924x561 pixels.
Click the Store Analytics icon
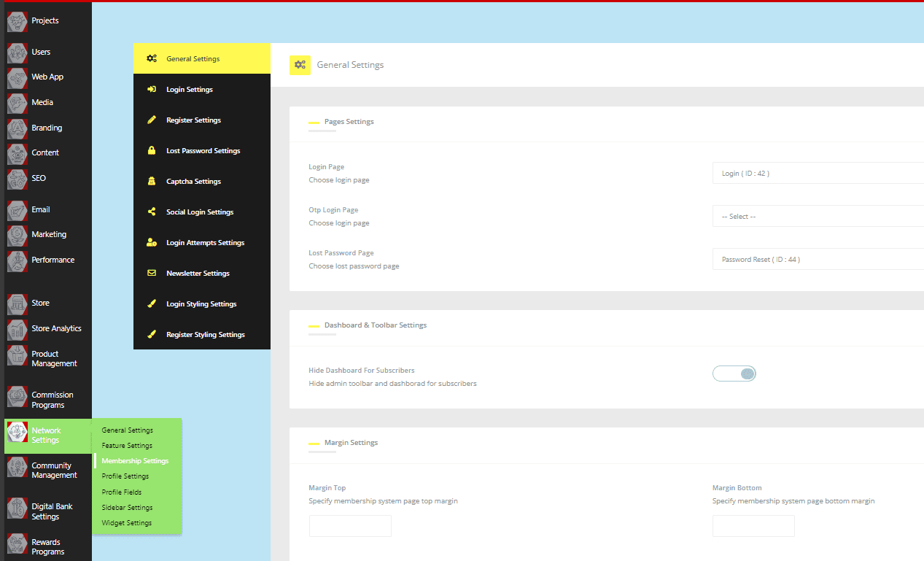[x=17, y=329]
